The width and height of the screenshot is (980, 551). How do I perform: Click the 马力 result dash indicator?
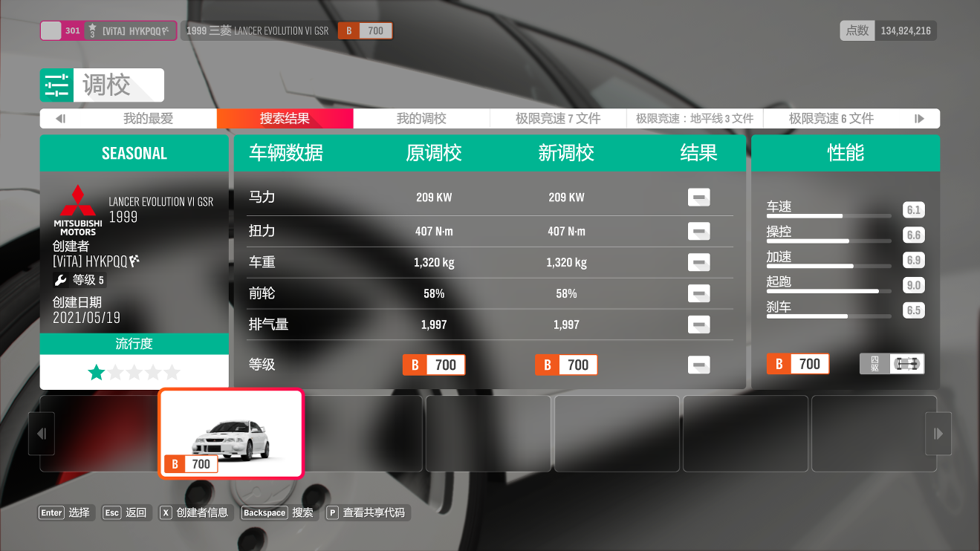point(698,198)
